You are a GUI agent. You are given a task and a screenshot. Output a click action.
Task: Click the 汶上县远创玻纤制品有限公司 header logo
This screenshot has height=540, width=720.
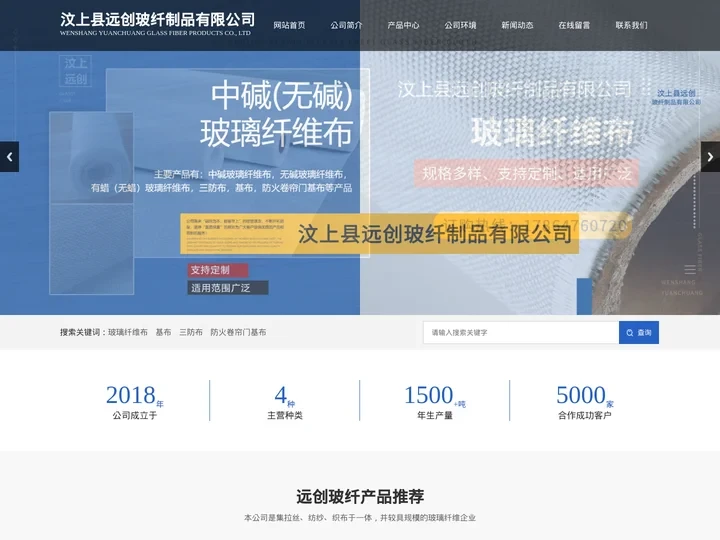coord(157,24)
